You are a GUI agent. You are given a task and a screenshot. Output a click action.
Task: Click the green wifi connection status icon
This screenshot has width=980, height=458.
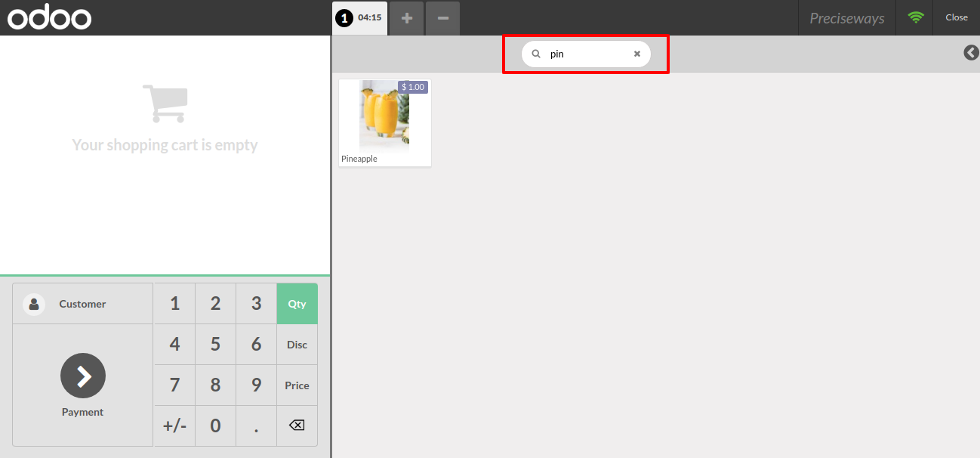[916, 17]
